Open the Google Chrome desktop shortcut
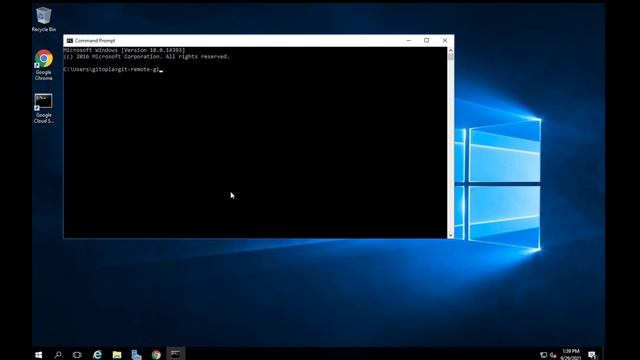Screen dimensions: 640x360 coord(44,65)
